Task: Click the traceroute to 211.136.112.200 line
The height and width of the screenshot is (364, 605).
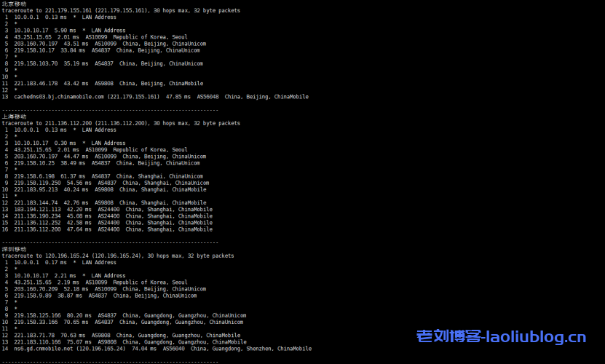Action: point(121,123)
